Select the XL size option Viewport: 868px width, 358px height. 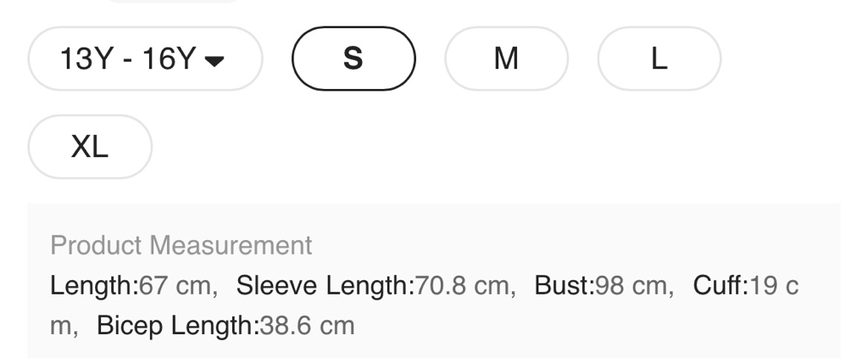[90, 147]
